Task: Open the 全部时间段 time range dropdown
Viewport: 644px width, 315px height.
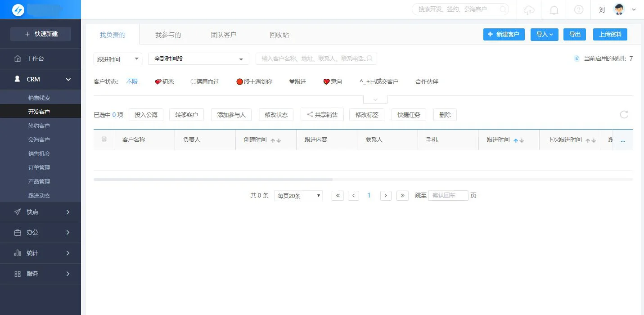Action: (x=198, y=58)
